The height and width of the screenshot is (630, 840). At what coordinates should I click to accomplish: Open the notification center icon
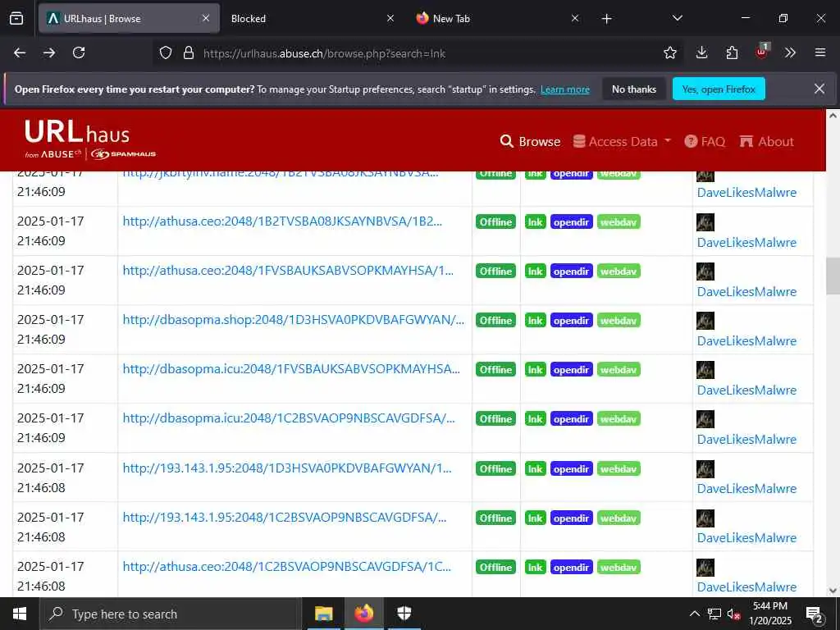pyautogui.click(x=815, y=615)
